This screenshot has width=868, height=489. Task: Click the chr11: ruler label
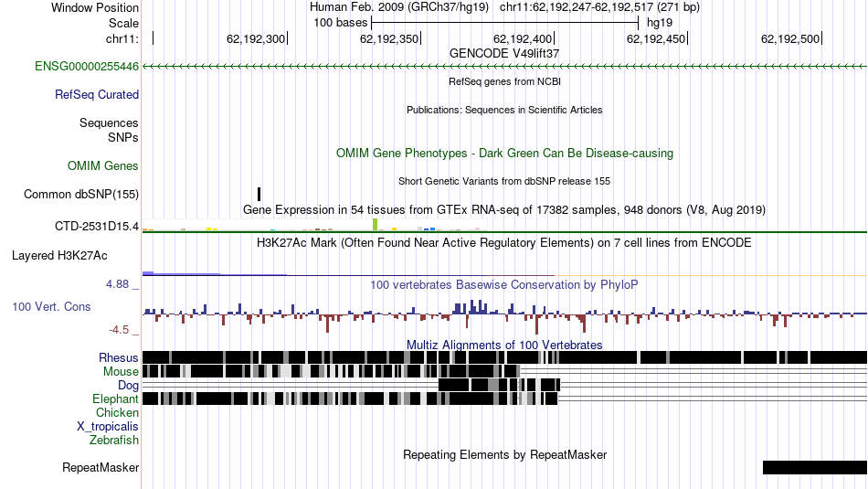click(122, 38)
